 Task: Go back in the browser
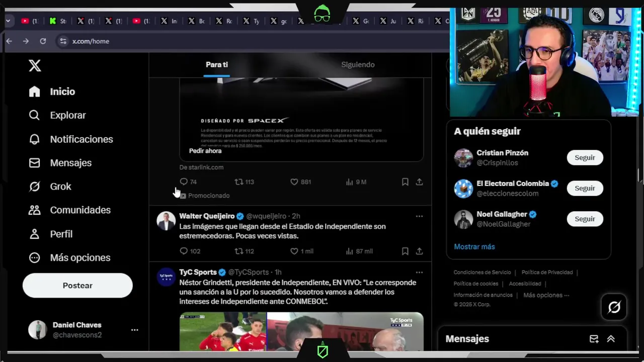click(x=9, y=41)
